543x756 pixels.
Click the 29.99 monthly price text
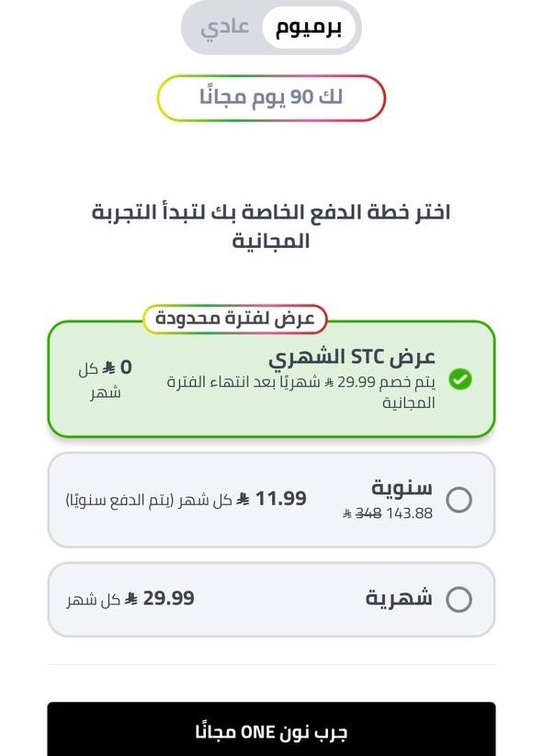(169, 598)
